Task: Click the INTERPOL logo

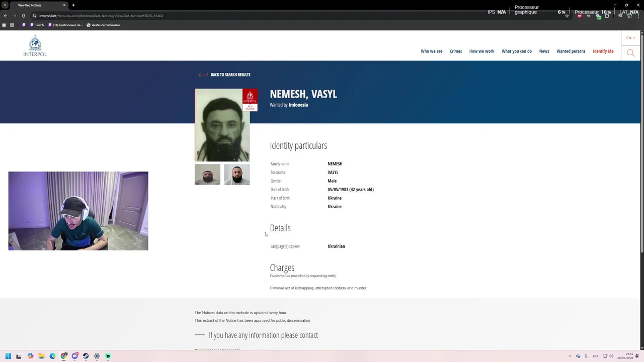Action: pos(35,46)
